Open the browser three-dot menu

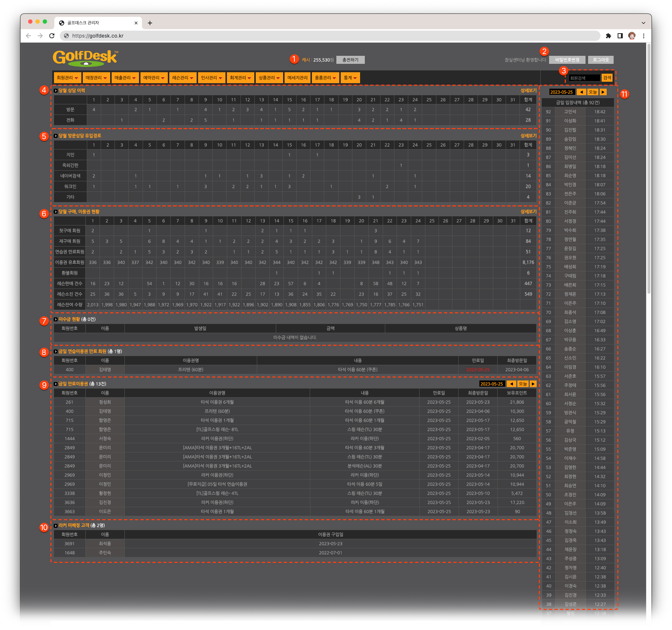tap(644, 36)
